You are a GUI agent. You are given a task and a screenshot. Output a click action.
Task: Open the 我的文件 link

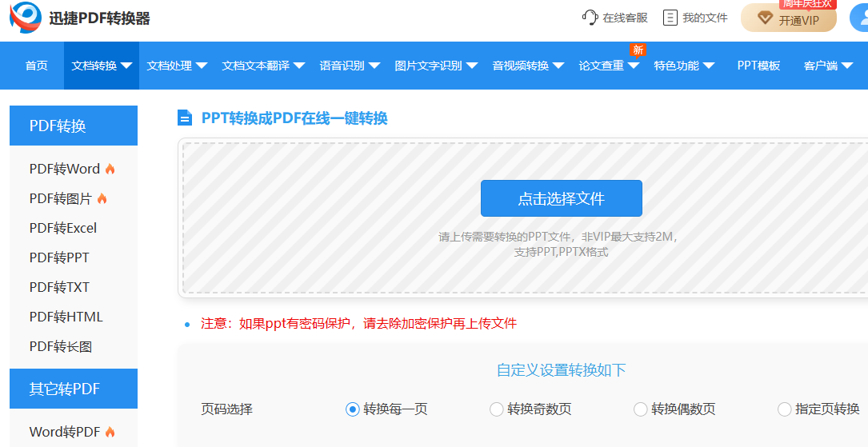click(x=705, y=18)
